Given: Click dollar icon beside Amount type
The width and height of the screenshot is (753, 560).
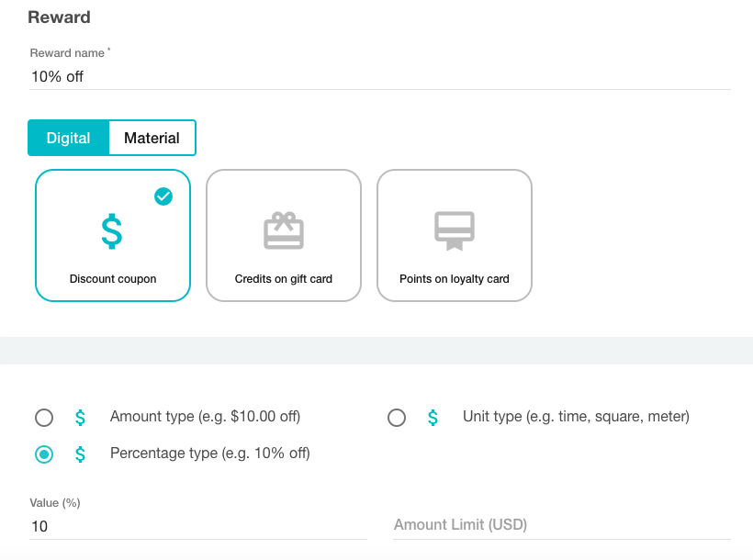Looking at the screenshot, I should click(80, 418).
